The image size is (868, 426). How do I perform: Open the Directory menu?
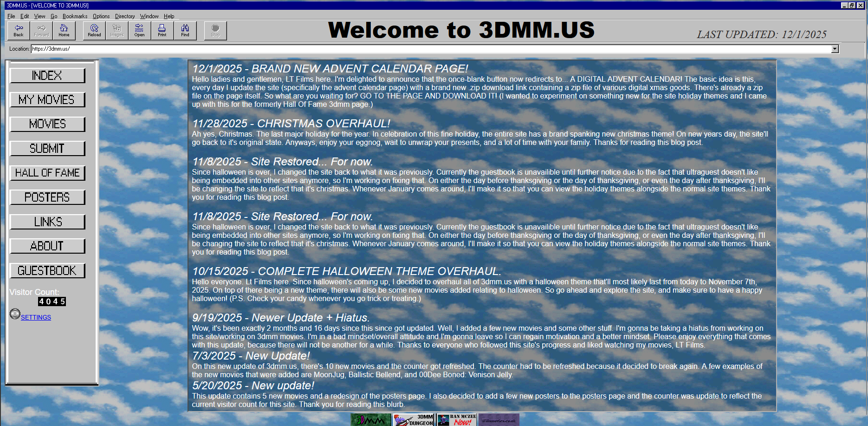[125, 16]
